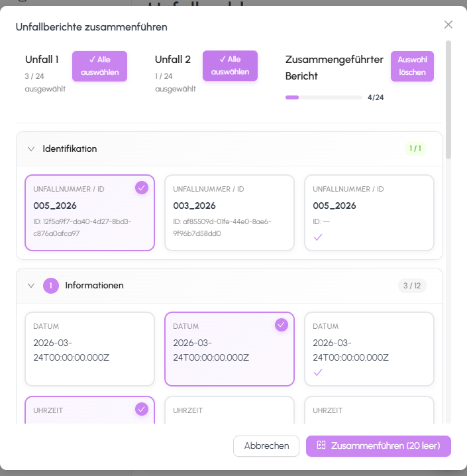Screen dimensions: 467x476
Task: Click the 3 / 12 counter badge
Action: click(411, 286)
